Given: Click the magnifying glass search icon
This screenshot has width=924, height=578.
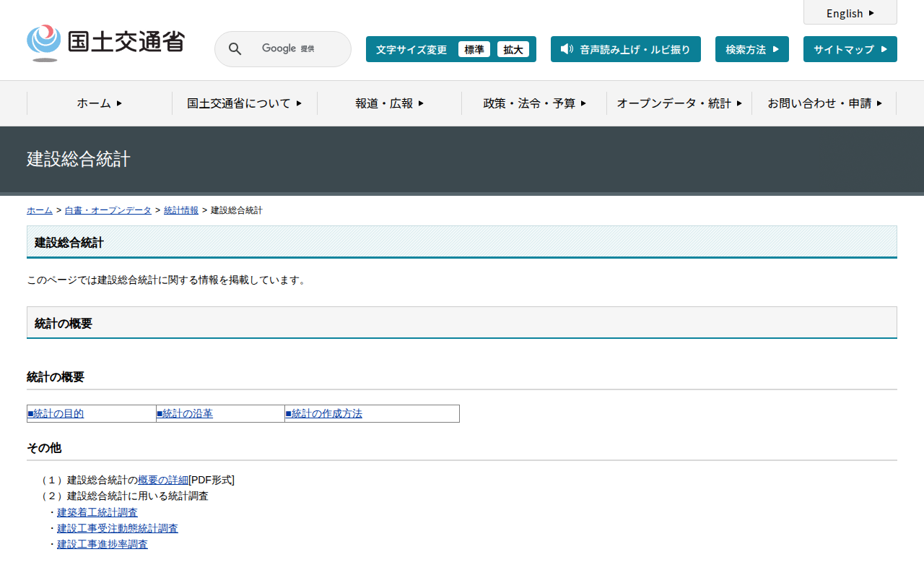Looking at the screenshot, I should pyautogui.click(x=235, y=49).
